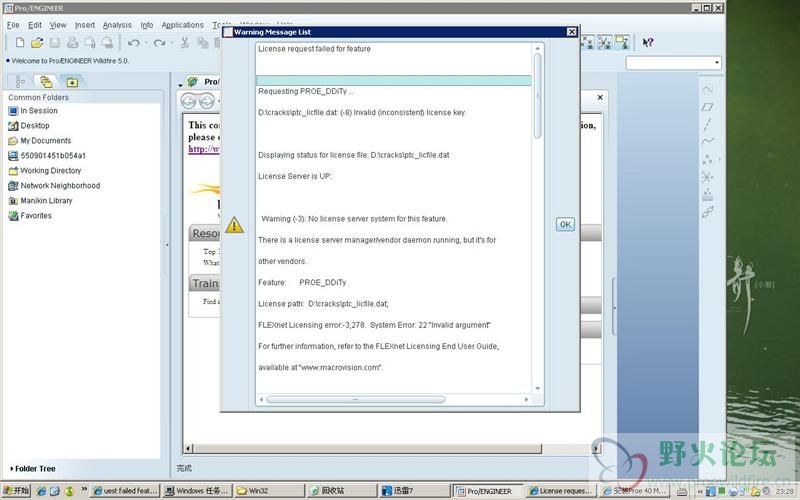800x500 pixels.
Task: Click the browser pane horizontal scrollbar
Action: tap(367, 448)
